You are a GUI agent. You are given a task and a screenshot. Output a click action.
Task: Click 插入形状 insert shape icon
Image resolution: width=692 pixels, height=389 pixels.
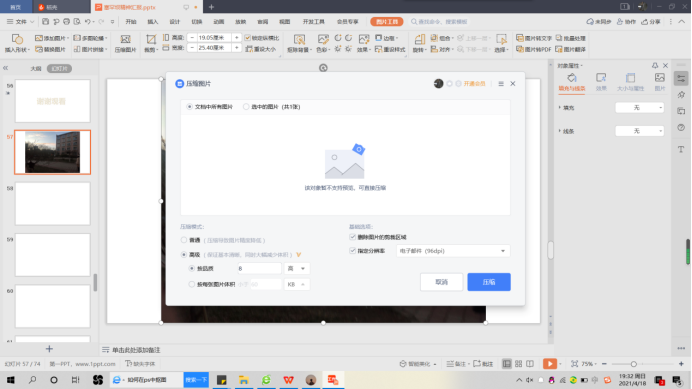tap(17, 39)
